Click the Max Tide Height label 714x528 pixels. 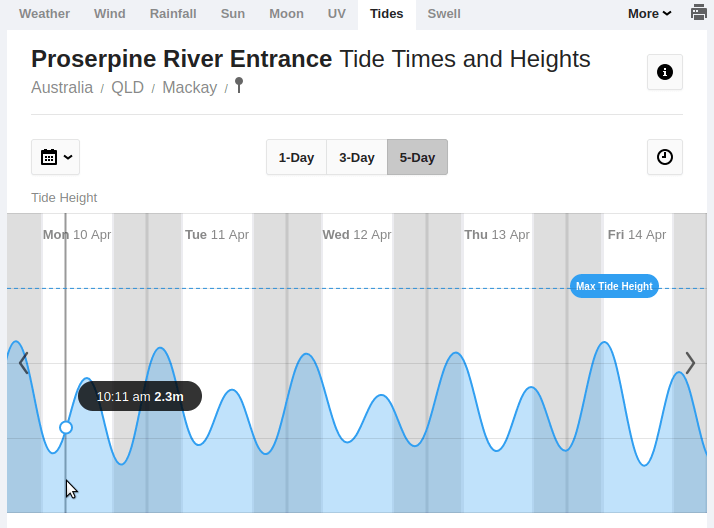tap(614, 286)
